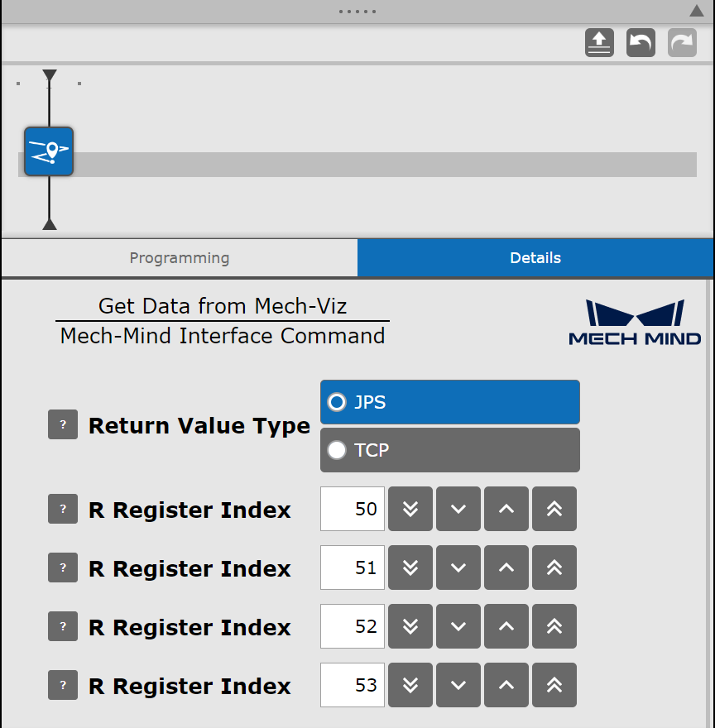Click the register index field showing 53
The image size is (715, 728).
[353, 685]
